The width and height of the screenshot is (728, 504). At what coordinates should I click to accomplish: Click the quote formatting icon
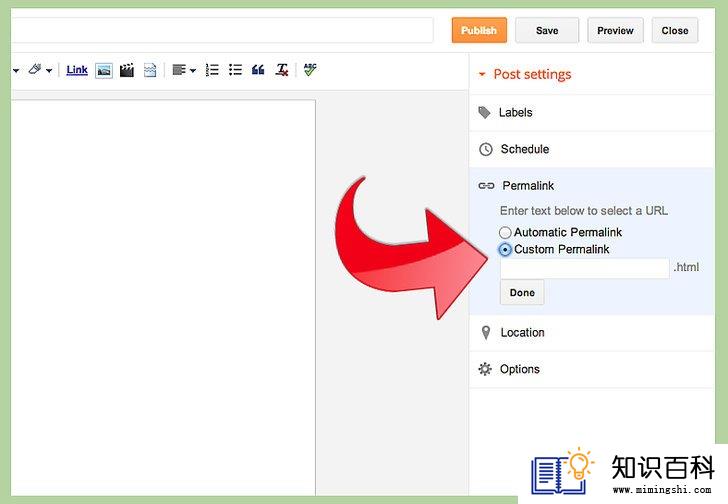258,70
